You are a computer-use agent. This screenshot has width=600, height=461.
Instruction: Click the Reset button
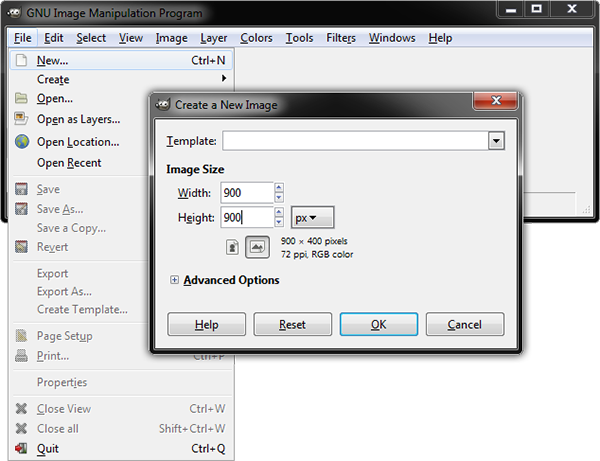[x=292, y=325]
